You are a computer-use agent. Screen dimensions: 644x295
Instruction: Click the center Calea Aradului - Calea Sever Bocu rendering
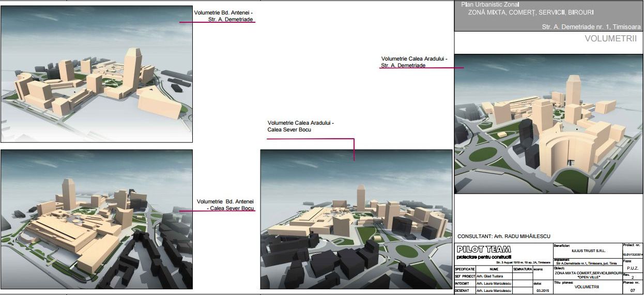356,219
